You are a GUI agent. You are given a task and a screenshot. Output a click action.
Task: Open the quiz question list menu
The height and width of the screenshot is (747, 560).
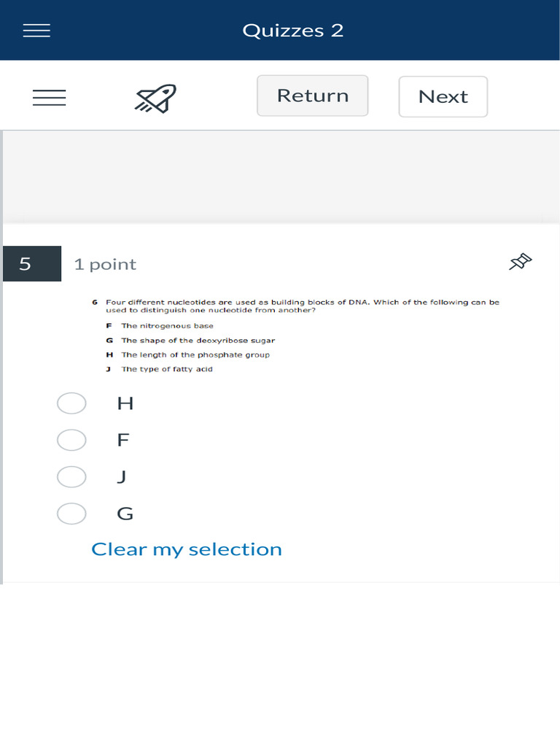[49, 98]
